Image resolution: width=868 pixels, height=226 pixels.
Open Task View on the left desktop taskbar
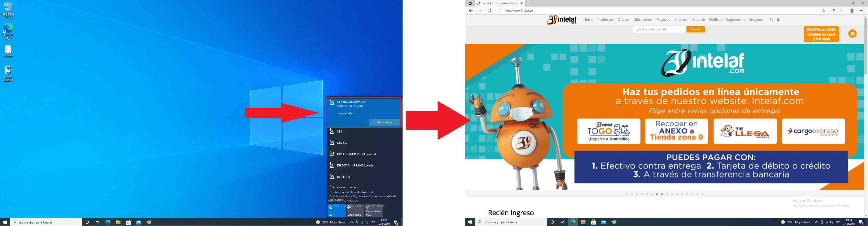click(97, 222)
